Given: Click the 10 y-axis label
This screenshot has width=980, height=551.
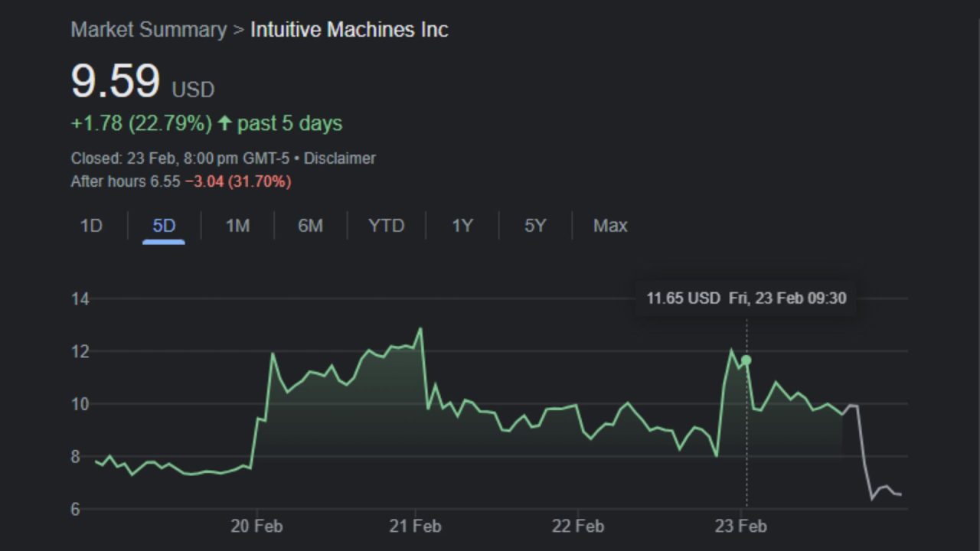Looking at the screenshot, I should [80, 404].
